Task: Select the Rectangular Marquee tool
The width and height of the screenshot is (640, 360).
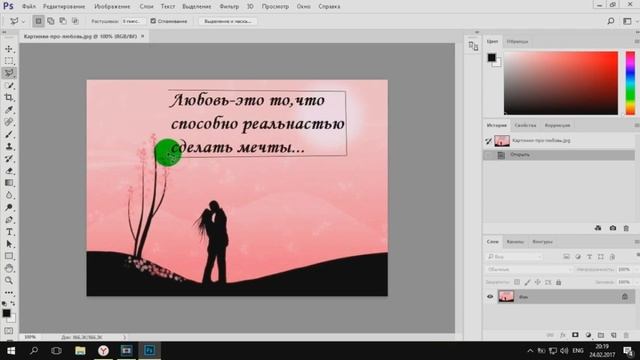Action: [9, 61]
